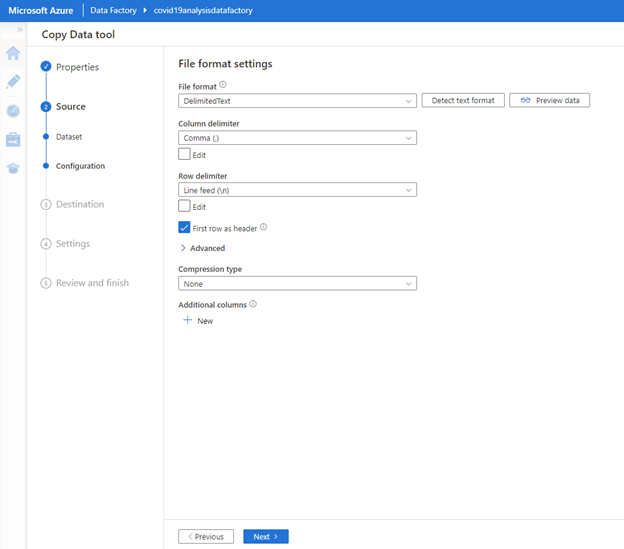The height and width of the screenshot is (549, 624).
Task: Enable Edit checkbox under Column delimiter
Action: 184,154
